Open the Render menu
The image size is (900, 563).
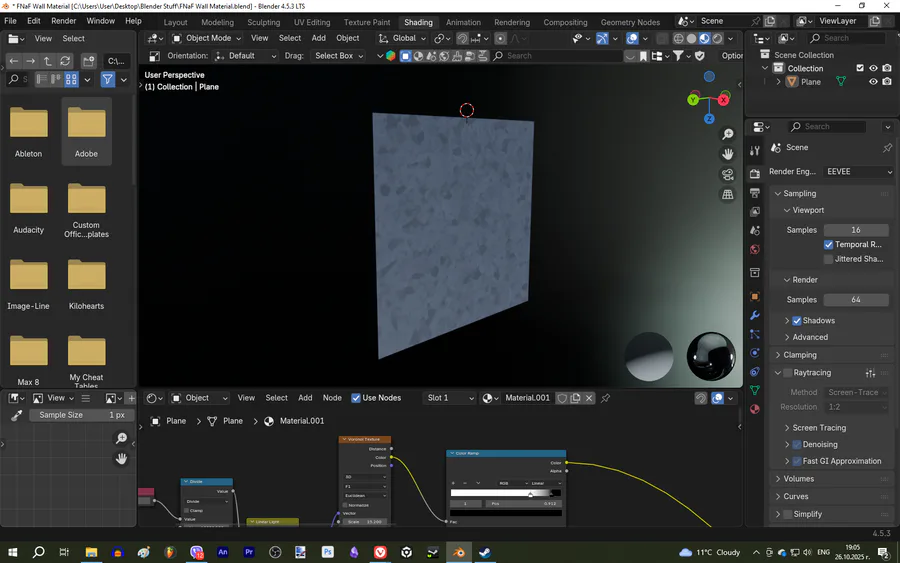point(63,21)
